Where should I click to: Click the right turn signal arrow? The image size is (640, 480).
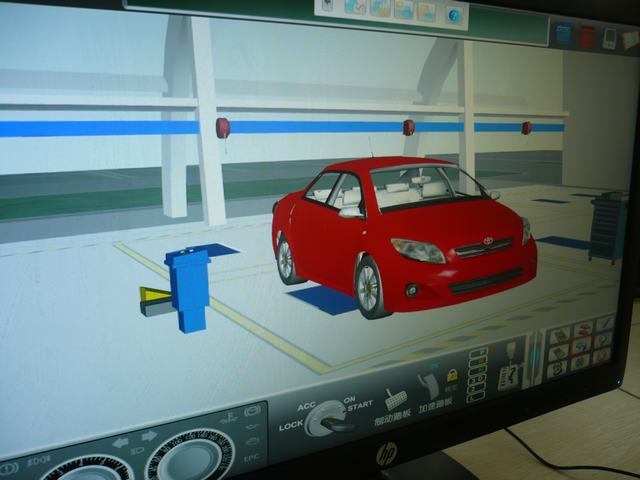point(149,436)
